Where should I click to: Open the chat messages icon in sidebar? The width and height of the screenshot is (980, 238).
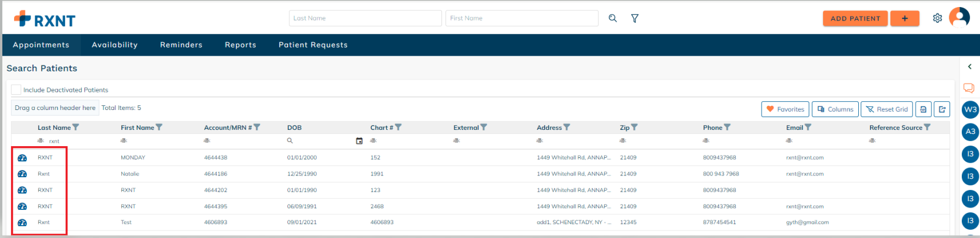pos(969,88)
